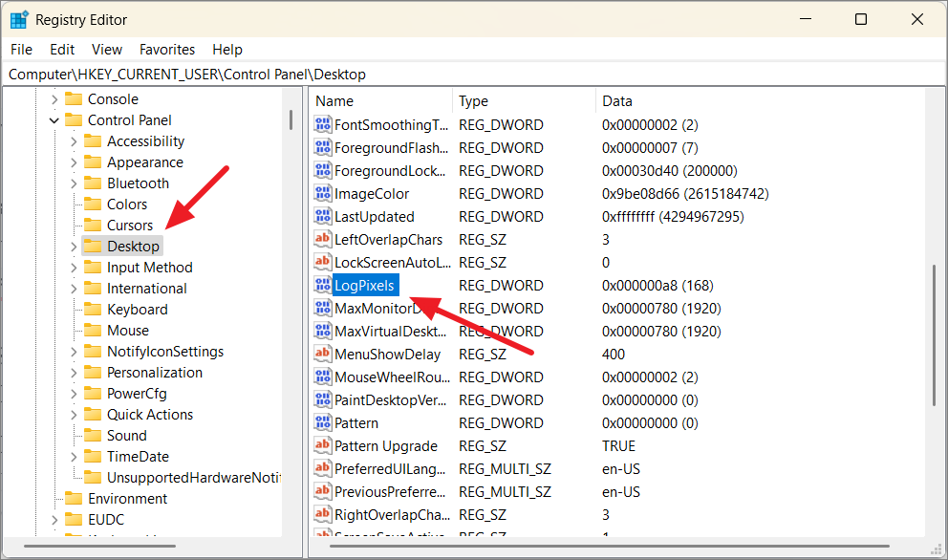Click the LogPixels DWORD value icon
Image resolution: width=948 pixels, height=560 pixels.
(323, 285)
